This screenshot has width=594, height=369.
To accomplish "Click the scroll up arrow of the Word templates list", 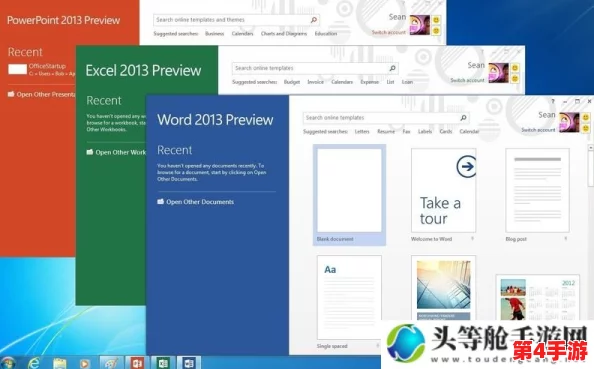I will pyautogui.click(x=591, y=147).
